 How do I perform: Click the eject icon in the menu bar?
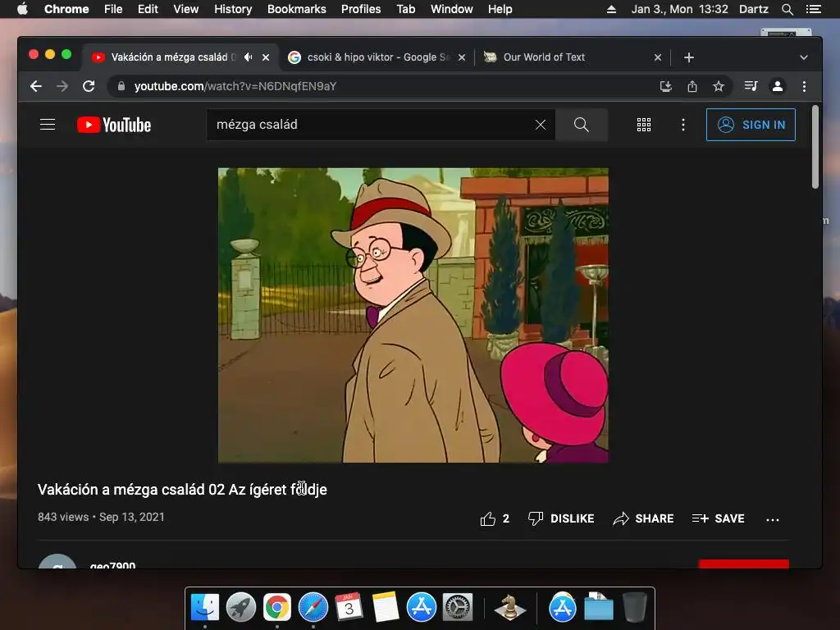611,9
